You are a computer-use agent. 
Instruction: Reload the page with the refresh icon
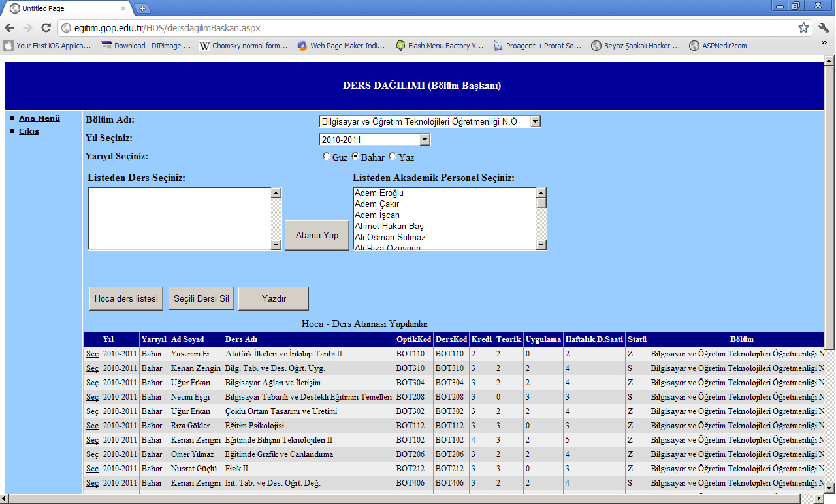(46, 27)
